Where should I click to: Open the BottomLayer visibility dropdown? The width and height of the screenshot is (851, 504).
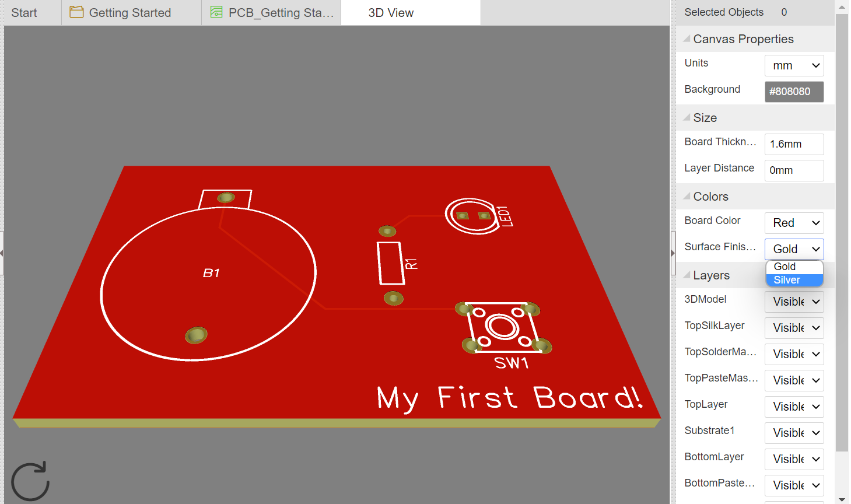tap(794, 459)
